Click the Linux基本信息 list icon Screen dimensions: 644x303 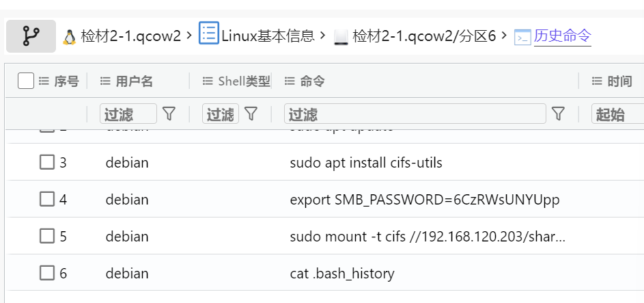(x=209, y=34)
